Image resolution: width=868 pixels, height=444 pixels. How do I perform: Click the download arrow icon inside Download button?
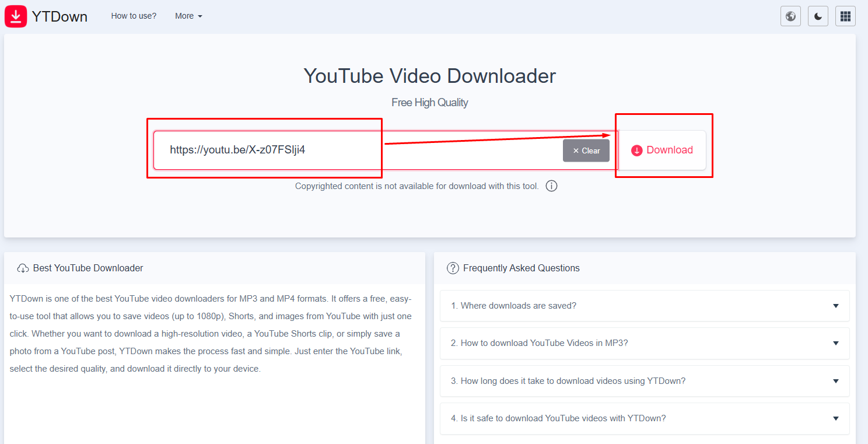(x=636, y=150)
